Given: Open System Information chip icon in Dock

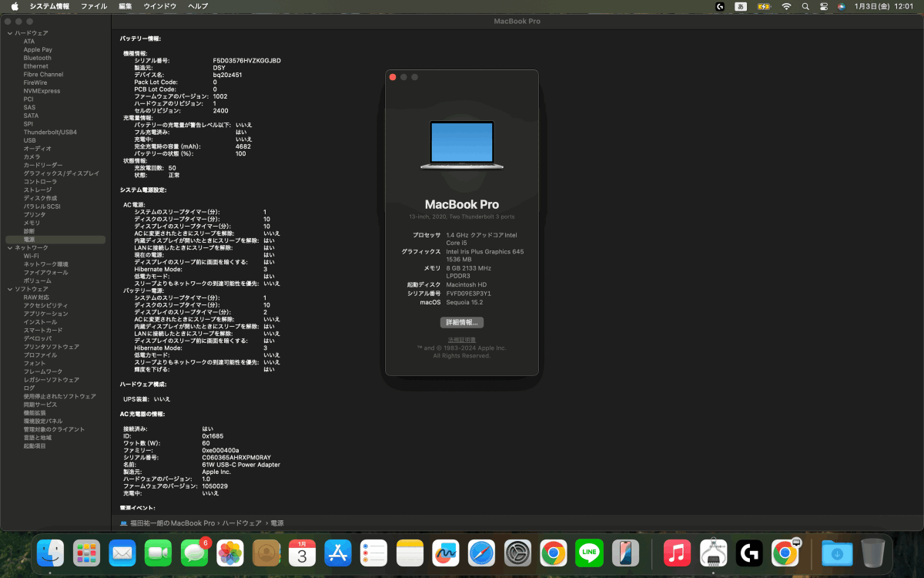Looking at the screenshot, I should point(714,553).
